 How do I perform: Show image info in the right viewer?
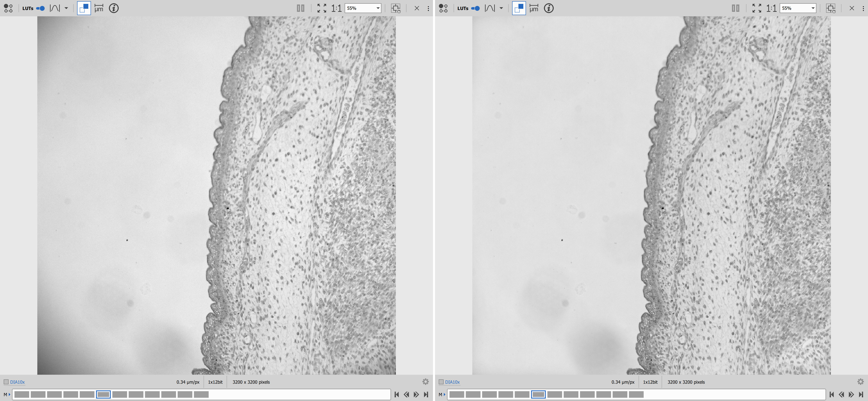point(549,8)
